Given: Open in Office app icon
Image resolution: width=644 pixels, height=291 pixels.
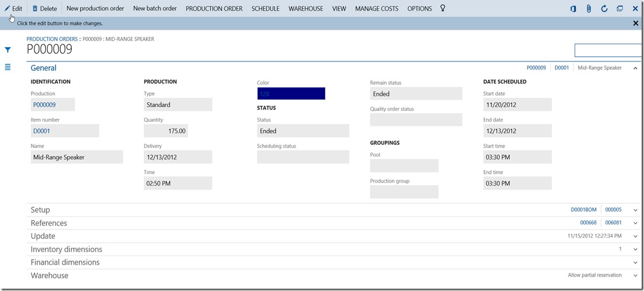Looking at the screenshot, I should (x=573, y=9).
